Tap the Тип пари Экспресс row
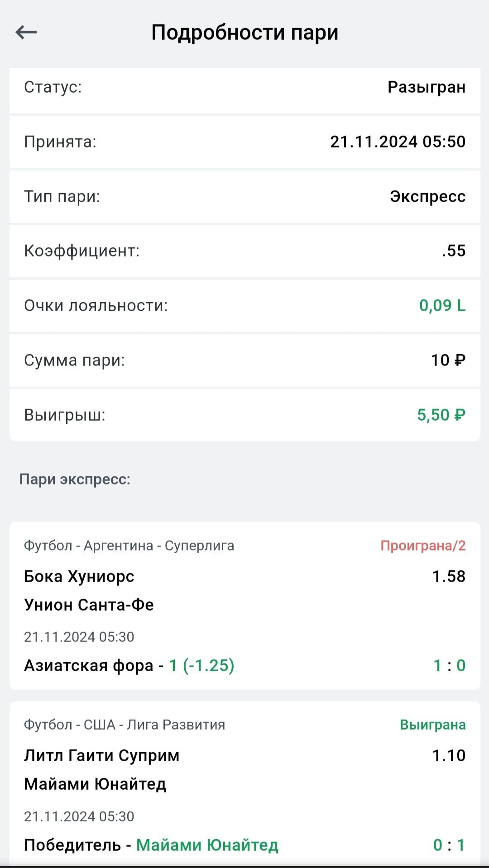489x868 pixels. point(244,197)
